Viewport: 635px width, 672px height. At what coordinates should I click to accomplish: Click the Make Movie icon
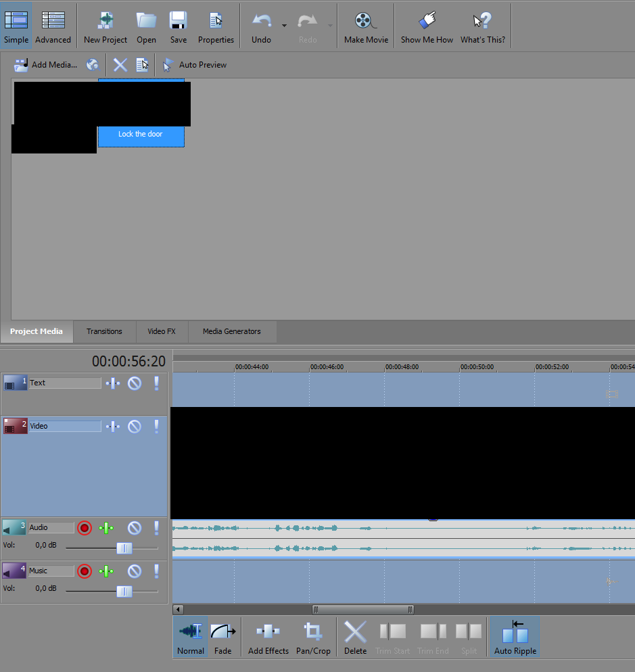point(366,26)
